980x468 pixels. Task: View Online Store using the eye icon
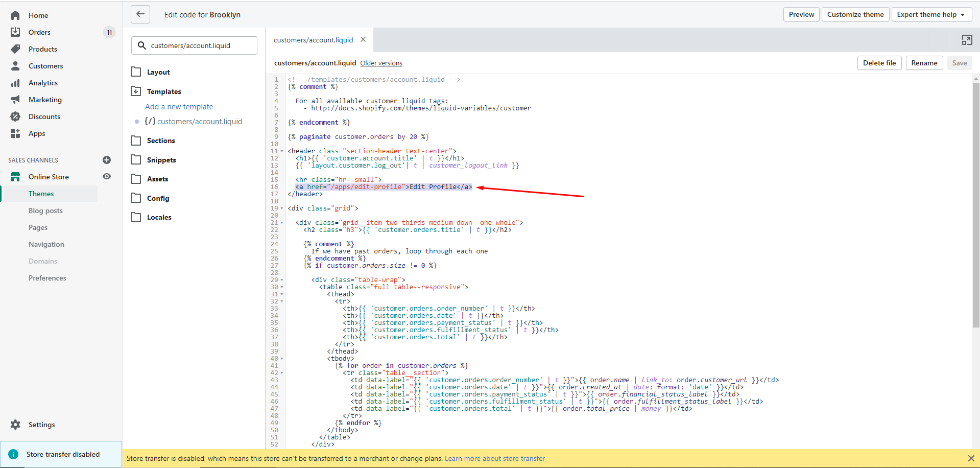[107, 176]
